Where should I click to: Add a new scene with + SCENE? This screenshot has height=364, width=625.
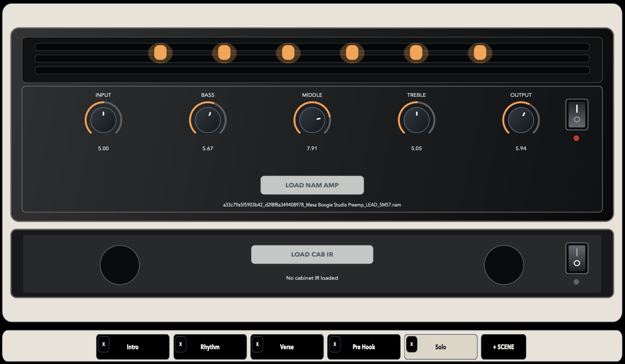pyautogui.click(x=503, y=347)
